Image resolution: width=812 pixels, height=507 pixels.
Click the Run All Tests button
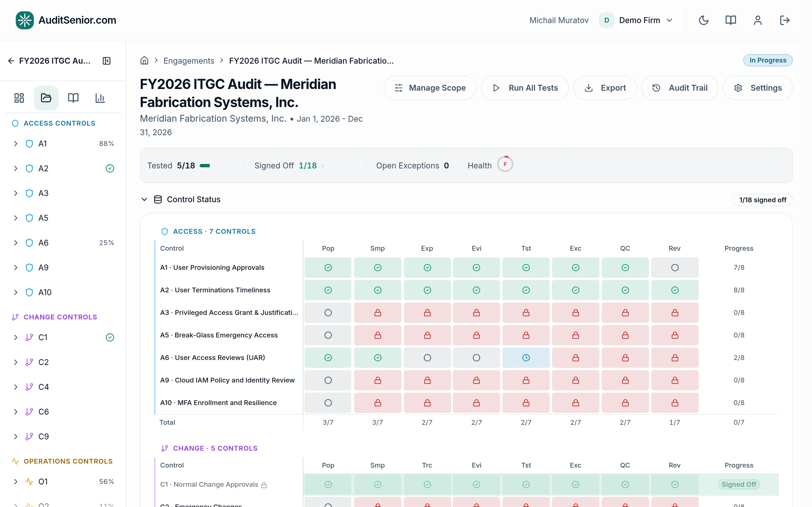click(x=525, y=88)
